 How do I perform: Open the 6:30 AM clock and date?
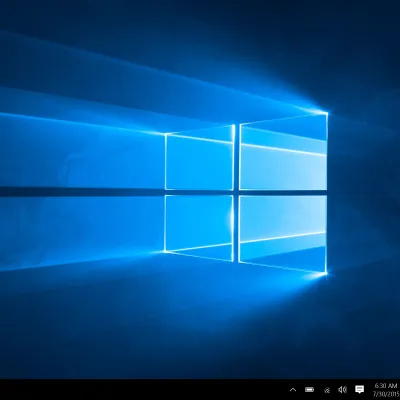pos(387,389)
